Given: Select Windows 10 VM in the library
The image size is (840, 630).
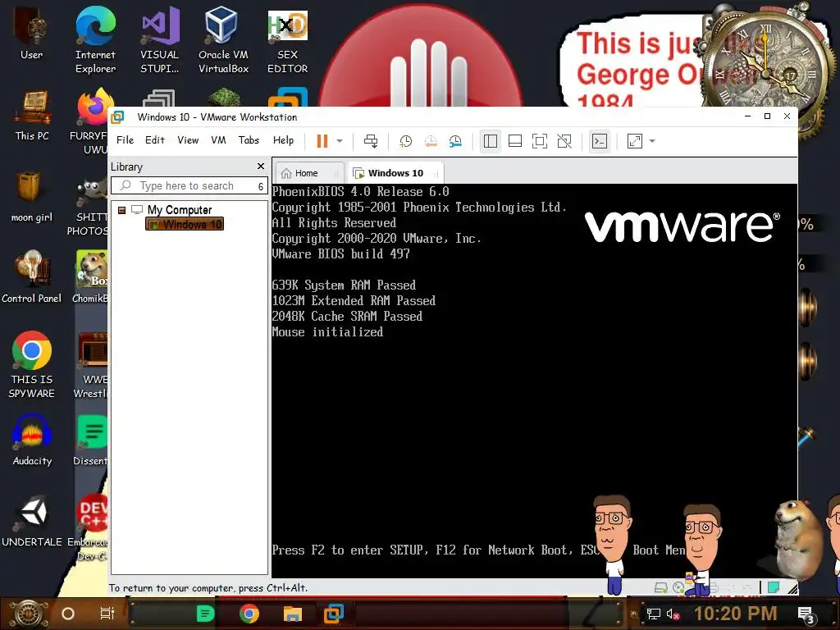Looking at the screenshot, I should coord(185,225).
